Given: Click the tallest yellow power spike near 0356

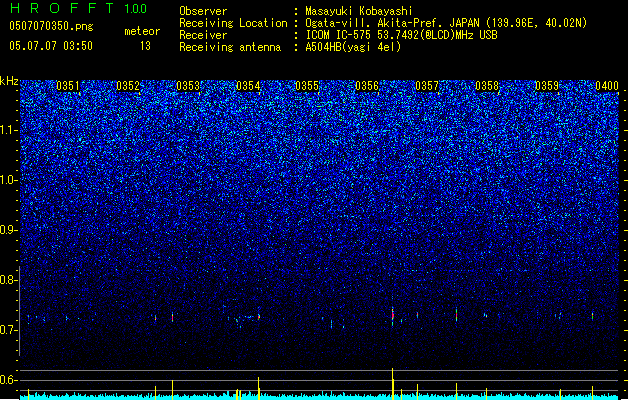Looking at the screenshot, I should (x=393, y=384).
